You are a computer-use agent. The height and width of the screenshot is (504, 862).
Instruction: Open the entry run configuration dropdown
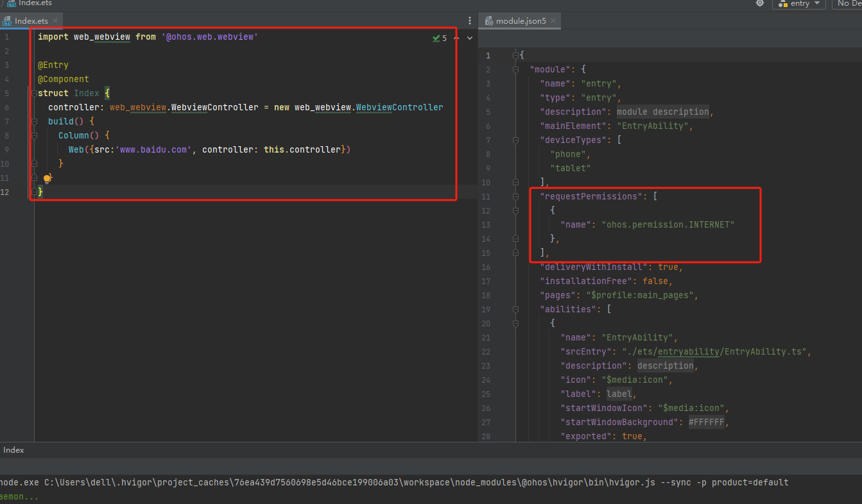click(798, 4)
